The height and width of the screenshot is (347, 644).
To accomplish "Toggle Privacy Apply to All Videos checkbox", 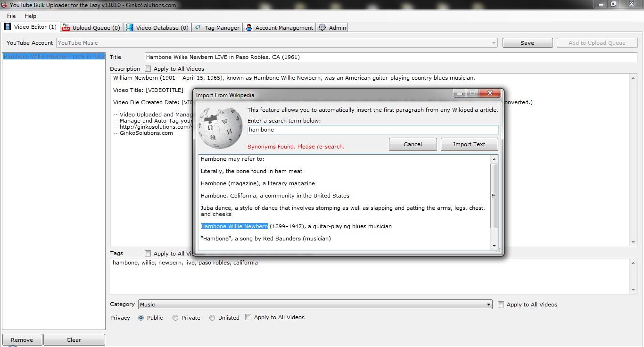I will coord(248,317).
